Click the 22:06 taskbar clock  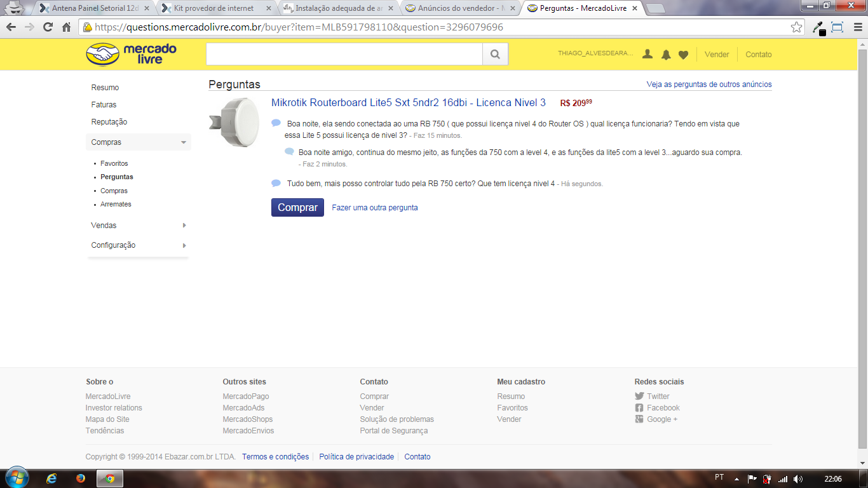coord(833,479)
